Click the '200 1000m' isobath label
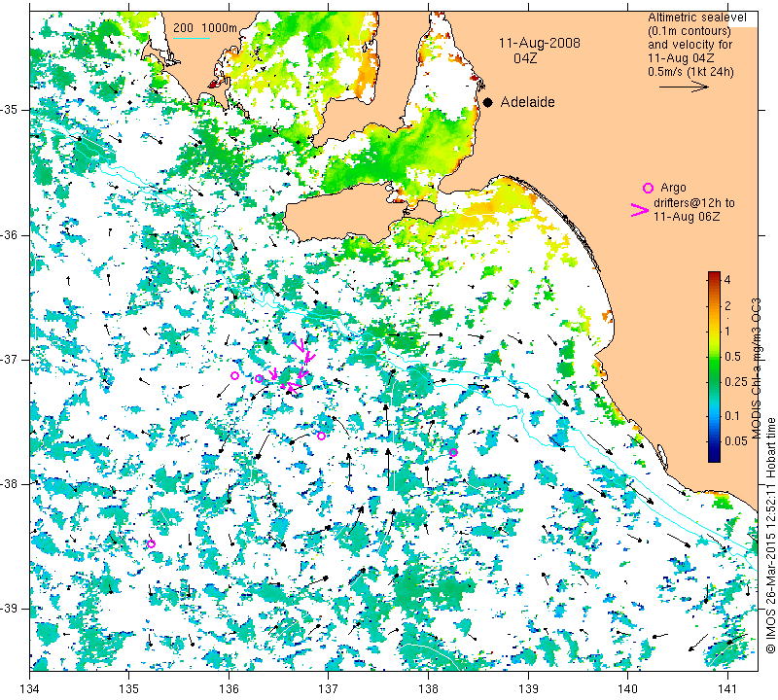 [205, 28]
